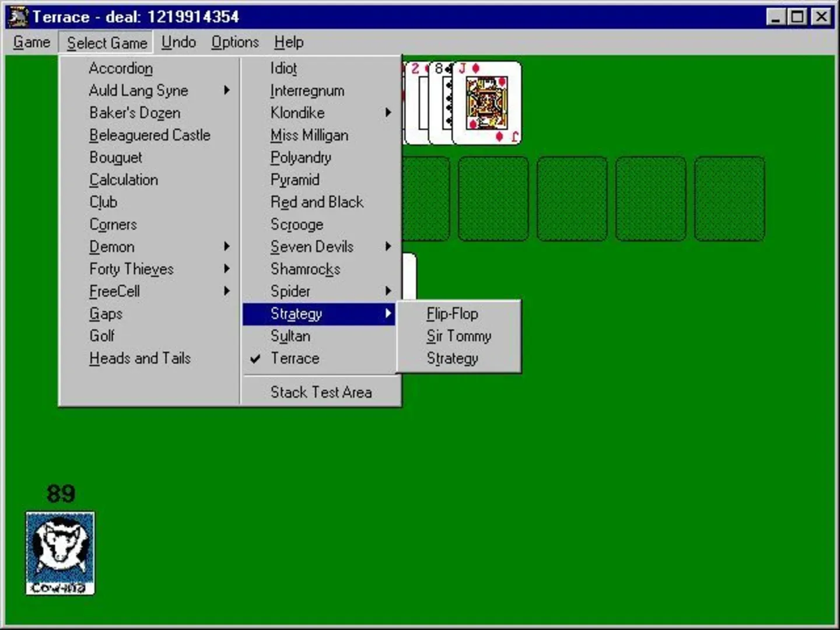Open the Help menu
Viewport: 840px width, 630px height.
(289, 43)
